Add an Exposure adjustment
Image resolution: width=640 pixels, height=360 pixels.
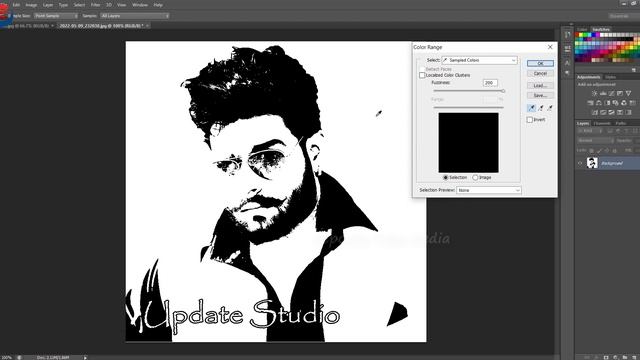pos(620,93)
